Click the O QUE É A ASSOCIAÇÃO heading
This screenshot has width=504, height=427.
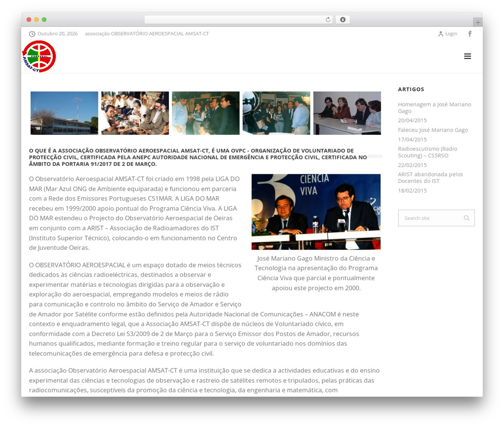point(198,157)
